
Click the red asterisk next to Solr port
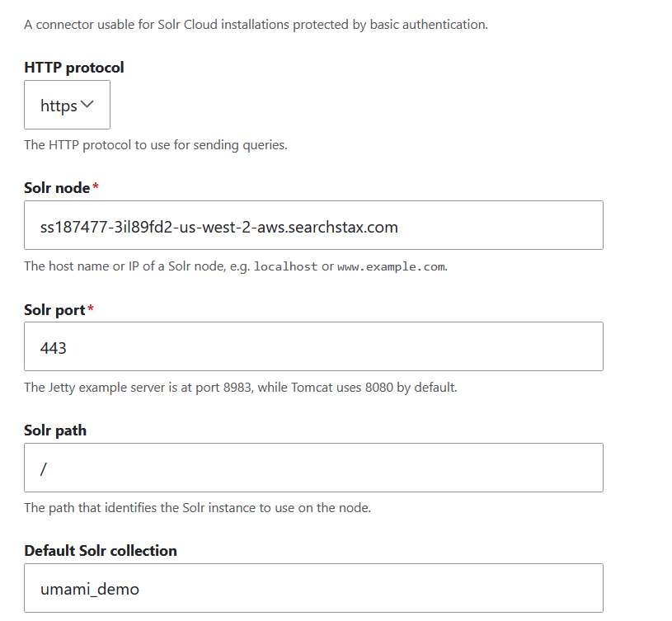click(x=91, y=309)
